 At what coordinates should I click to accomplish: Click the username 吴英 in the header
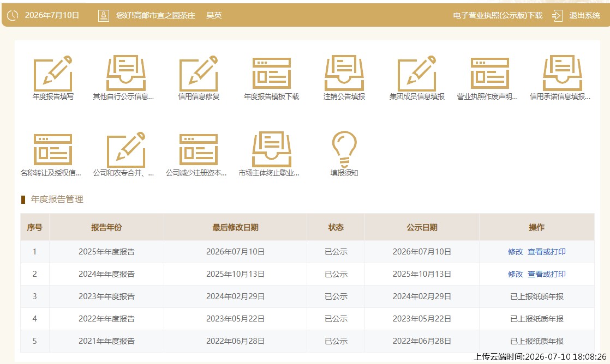click(214, 16)
